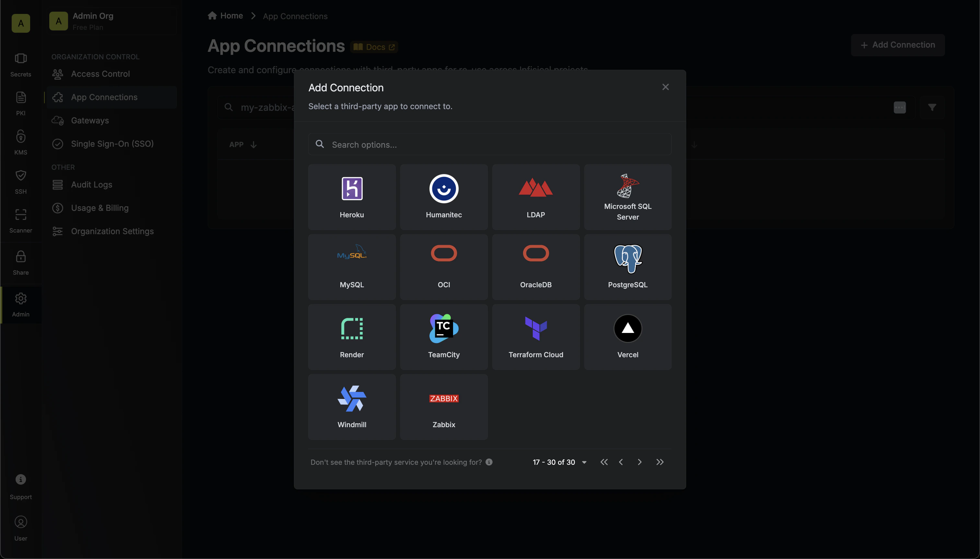The image size is (980, 559).
Task: Open App Connections menu item
Action: point(111,97)
